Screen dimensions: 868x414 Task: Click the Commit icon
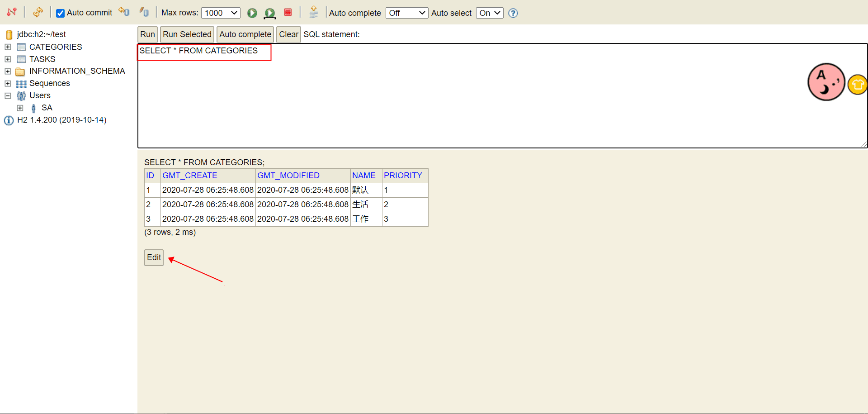click(x=144, y=12)
